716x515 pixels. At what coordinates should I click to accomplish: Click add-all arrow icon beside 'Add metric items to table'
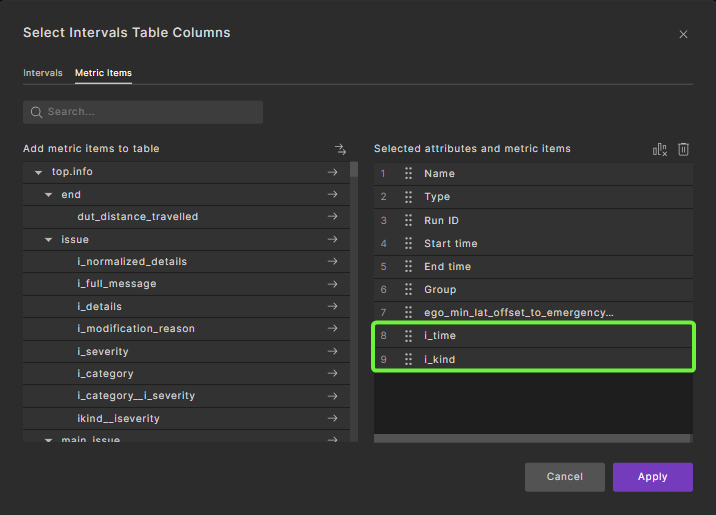[340, 149]
